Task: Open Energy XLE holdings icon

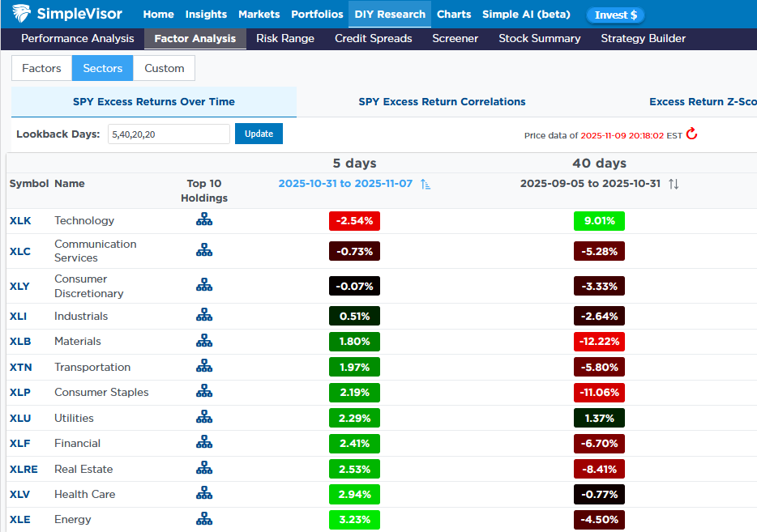Action: pos(203,517)
